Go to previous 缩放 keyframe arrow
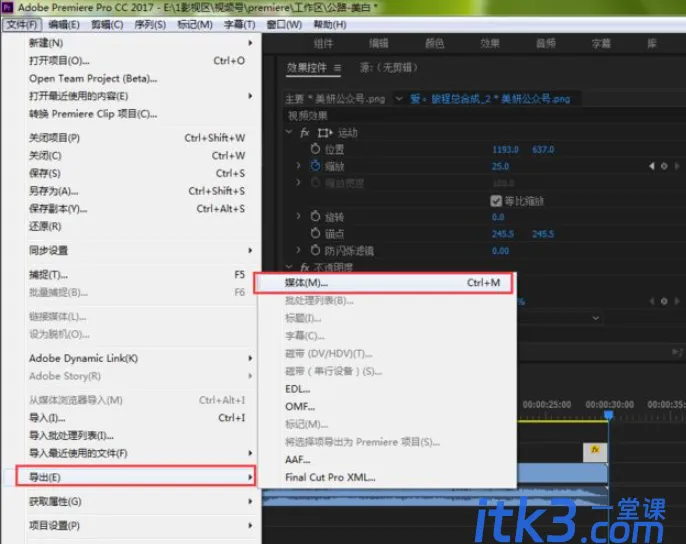 pos(652,166)
